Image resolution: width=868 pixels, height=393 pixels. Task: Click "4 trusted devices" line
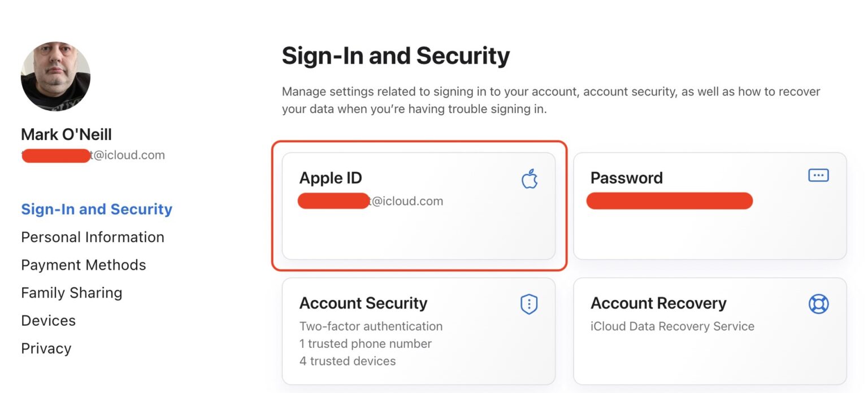coord(348,361)
